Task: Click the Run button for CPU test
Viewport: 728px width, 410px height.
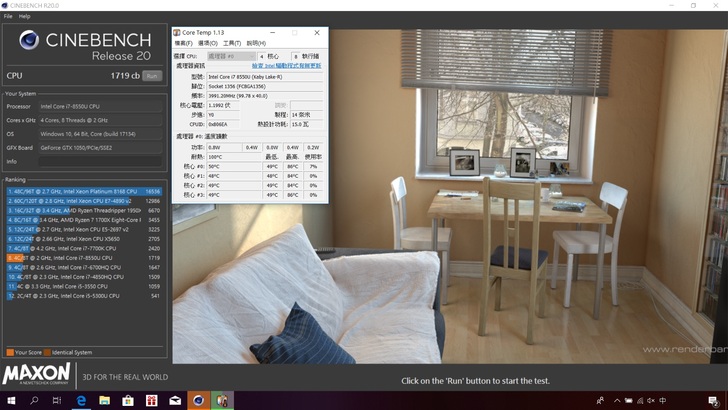Action: 152,75
